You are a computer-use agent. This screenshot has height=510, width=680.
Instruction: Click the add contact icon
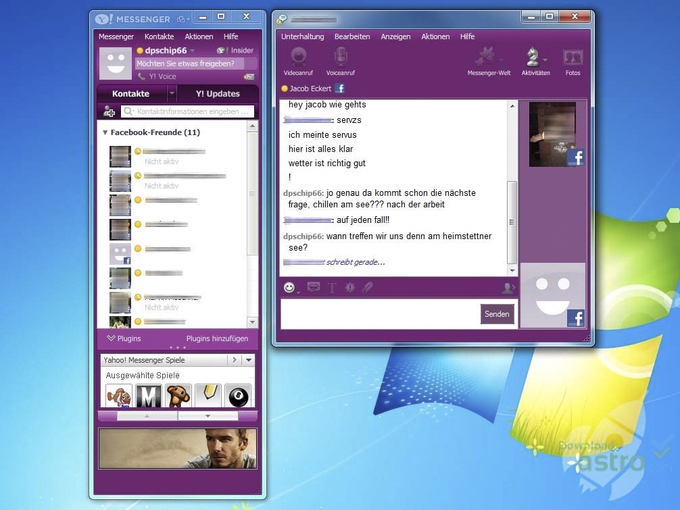109,111
